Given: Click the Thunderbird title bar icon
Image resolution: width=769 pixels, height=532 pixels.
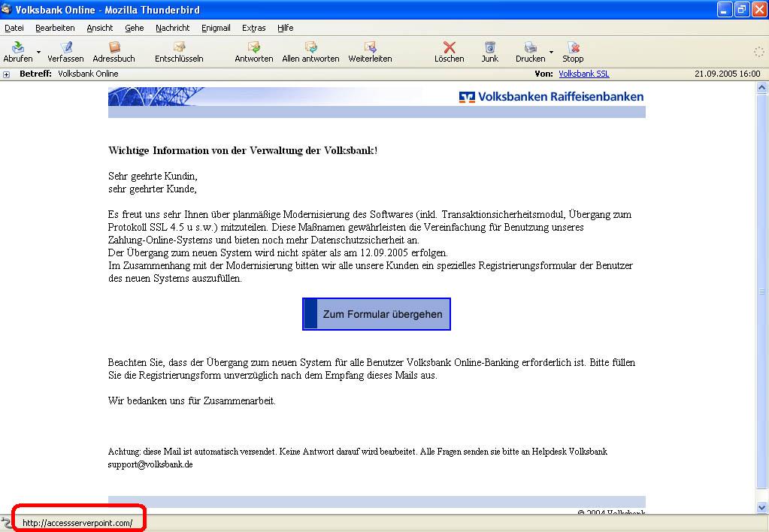Looking at the screenshot, I should pos(6,9).
